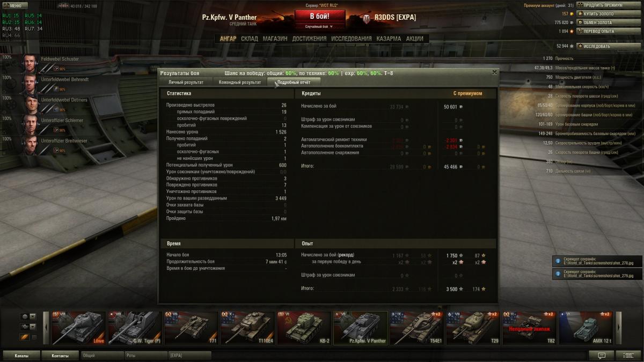The width and height of the screenshot is (644, 362).
Task: Open ИССЛЕДОВАНИЯ section
Action: (x=351, y=39)
